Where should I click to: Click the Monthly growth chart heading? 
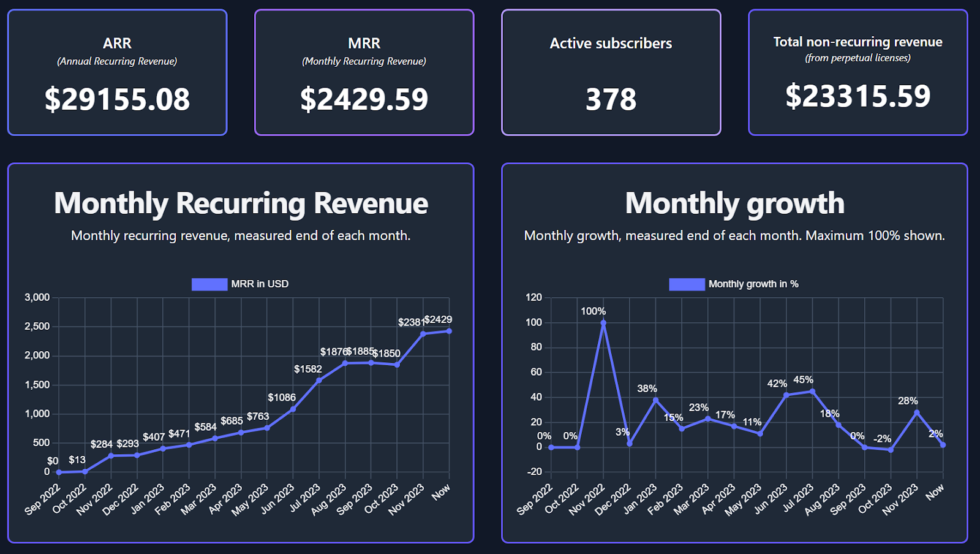[734, 203]
